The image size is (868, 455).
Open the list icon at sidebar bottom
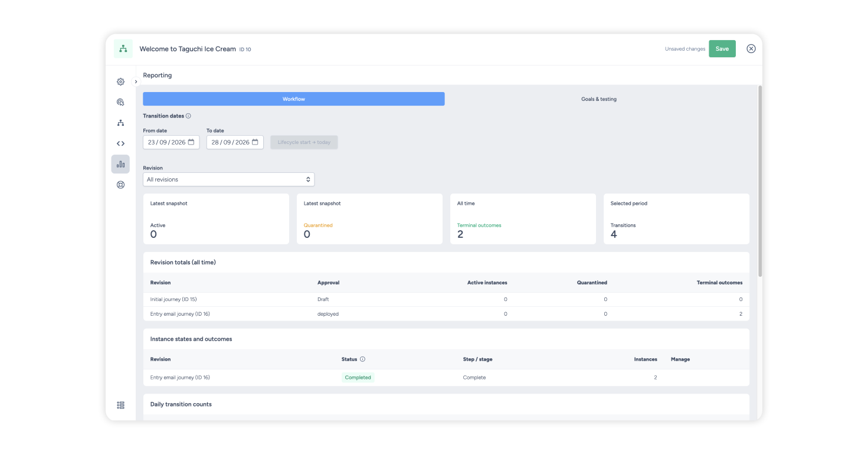coord(120,405)
